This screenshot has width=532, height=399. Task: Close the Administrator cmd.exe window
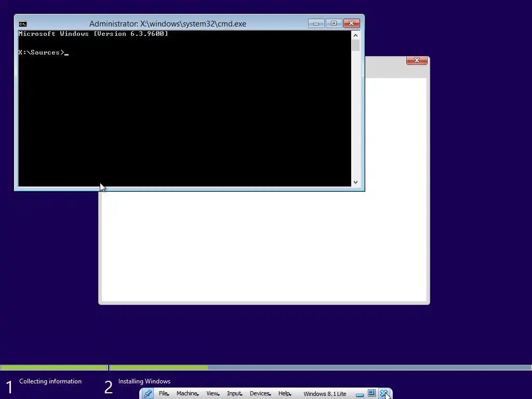tap(352, 23)
